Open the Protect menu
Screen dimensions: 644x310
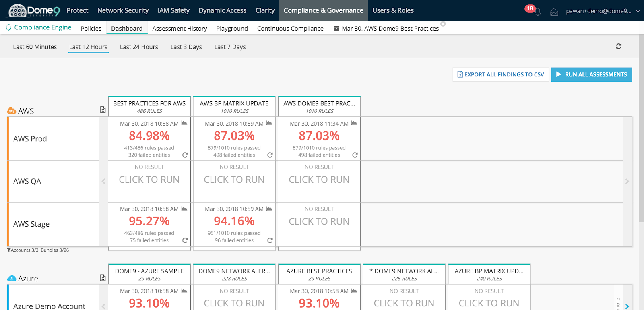[x=77, y=10]
